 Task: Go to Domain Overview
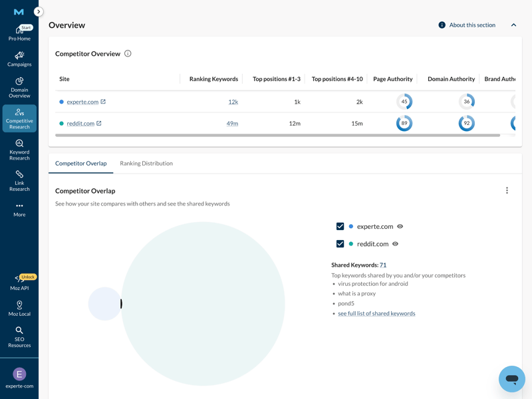(19, 87)
